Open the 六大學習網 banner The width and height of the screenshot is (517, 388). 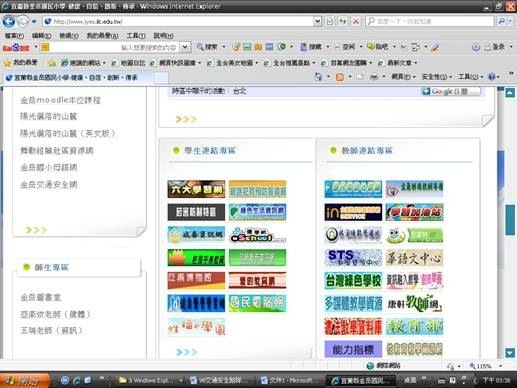[196, 189]
